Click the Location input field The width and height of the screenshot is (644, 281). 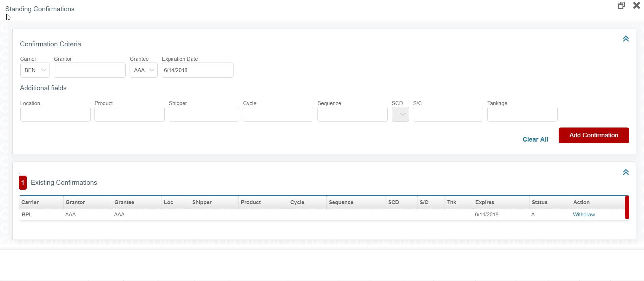coord(55,114)
